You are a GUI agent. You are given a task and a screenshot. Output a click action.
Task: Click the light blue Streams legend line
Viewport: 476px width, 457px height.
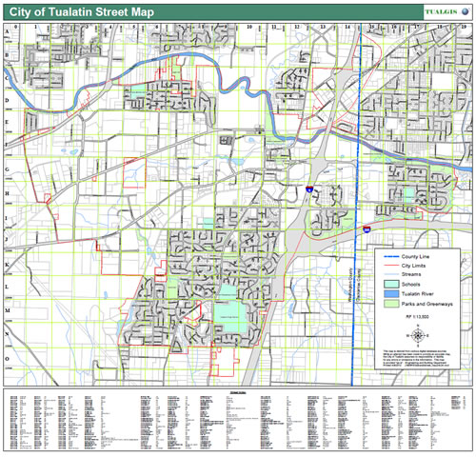pyautogui.click(x=390, y=274)
